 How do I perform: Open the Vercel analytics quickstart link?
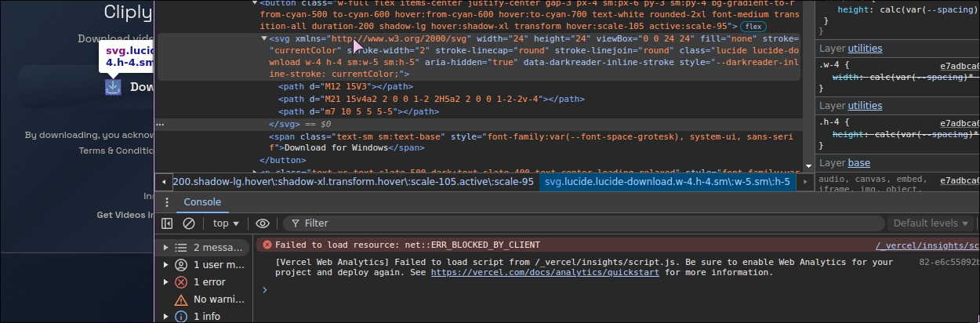546,272
